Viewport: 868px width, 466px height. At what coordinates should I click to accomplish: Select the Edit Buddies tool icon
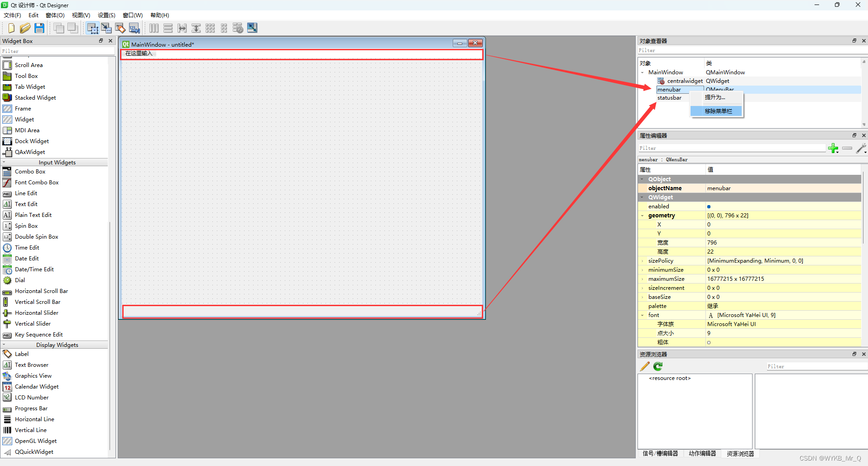coord(120,28)
